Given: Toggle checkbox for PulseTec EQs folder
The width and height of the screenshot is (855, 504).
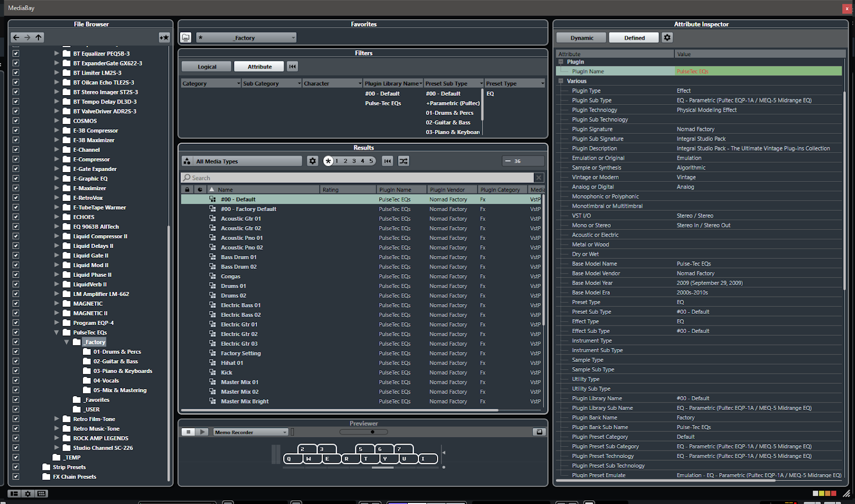Looking at the screenshot, I should tap(16, 332).
